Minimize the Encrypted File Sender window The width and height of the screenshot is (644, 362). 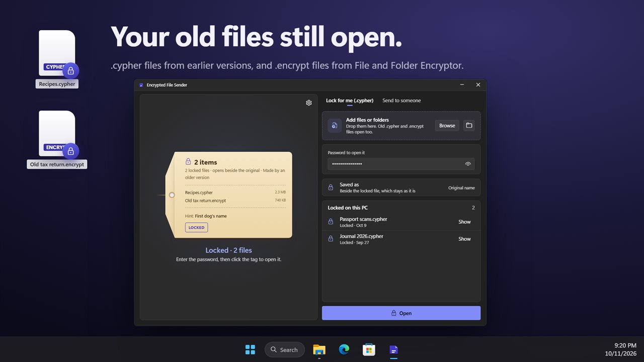[462, 85]
